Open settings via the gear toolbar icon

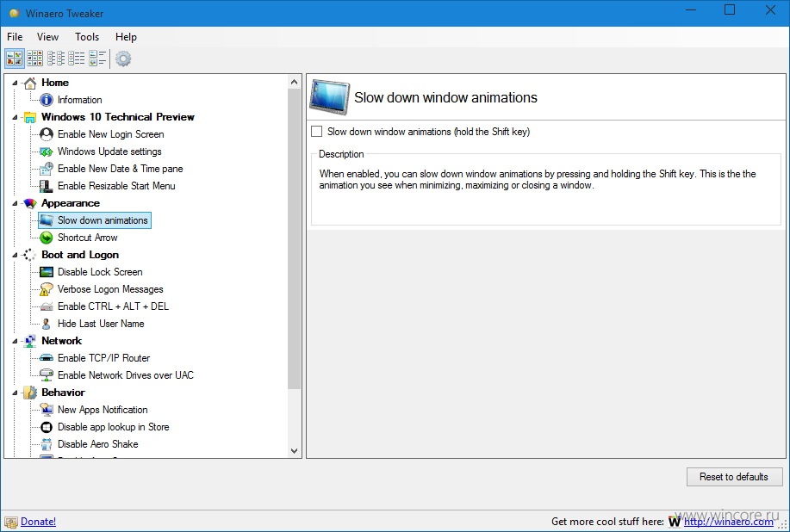point(123,59)
